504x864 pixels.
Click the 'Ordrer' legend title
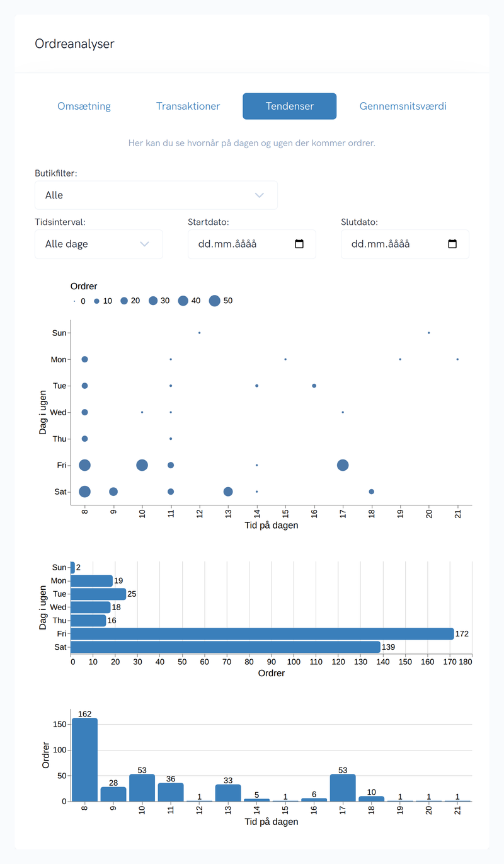pos(84,286)
